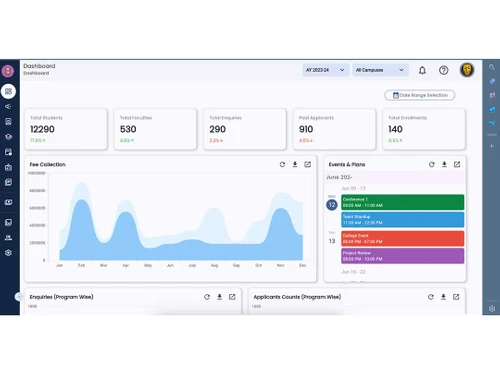This screenshot has width=500, height=375.
Task: Open the graduation cap academics sidebar icon
Action: coord(8,137)
